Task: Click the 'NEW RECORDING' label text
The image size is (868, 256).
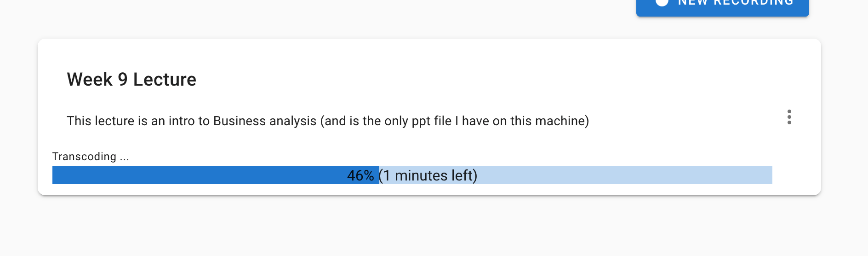Action: tap(736, 3)
